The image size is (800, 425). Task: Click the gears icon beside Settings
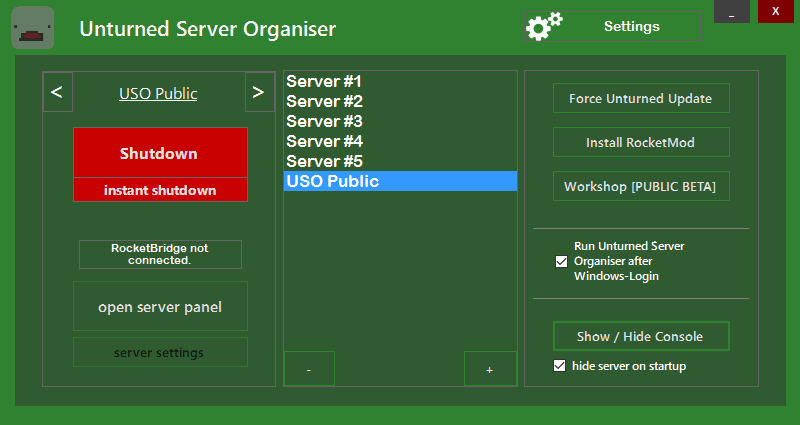click(x=544, y=27)
